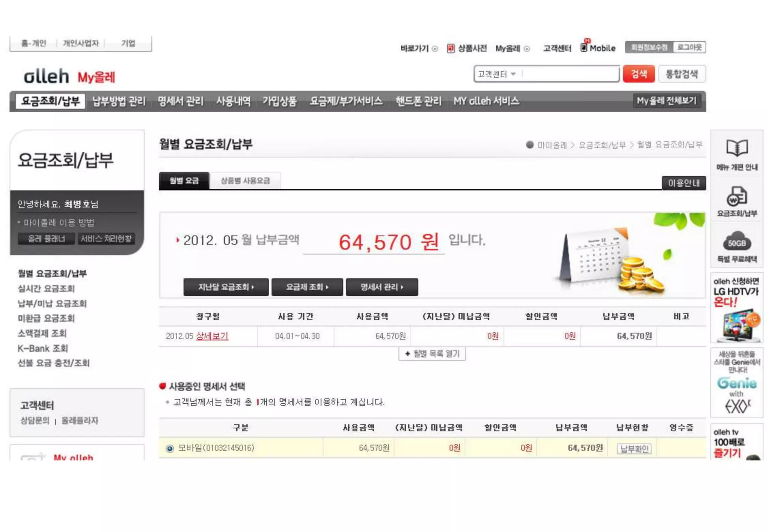Image resolution: width=769 pixels, height=532 pixels.
Task: Click the olleh logo
Action: [x=47, y=77]
